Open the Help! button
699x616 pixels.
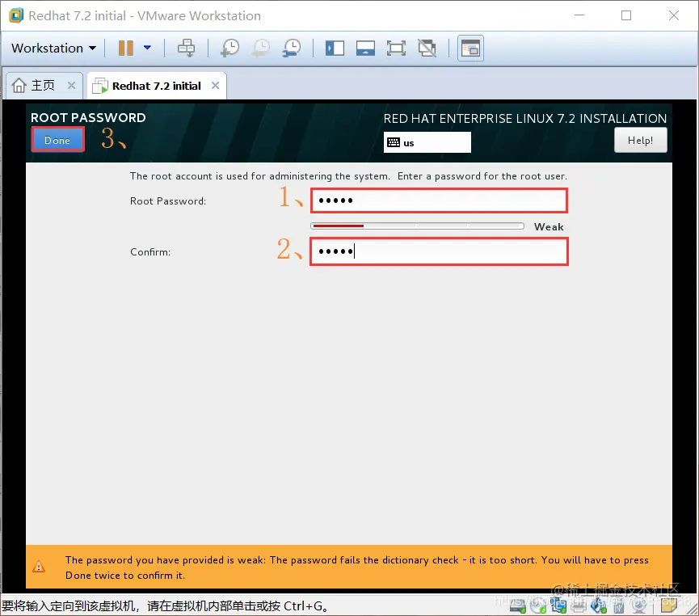coord(640,140)
